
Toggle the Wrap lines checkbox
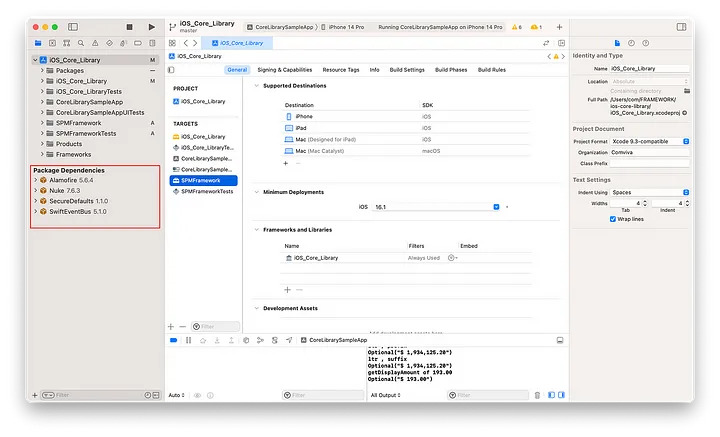coord(616,219)
